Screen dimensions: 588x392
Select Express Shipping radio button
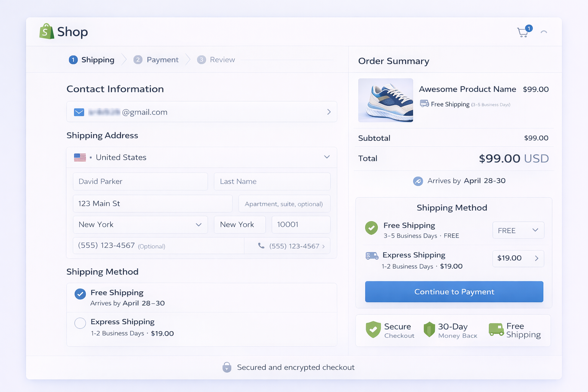click(80, 323)
